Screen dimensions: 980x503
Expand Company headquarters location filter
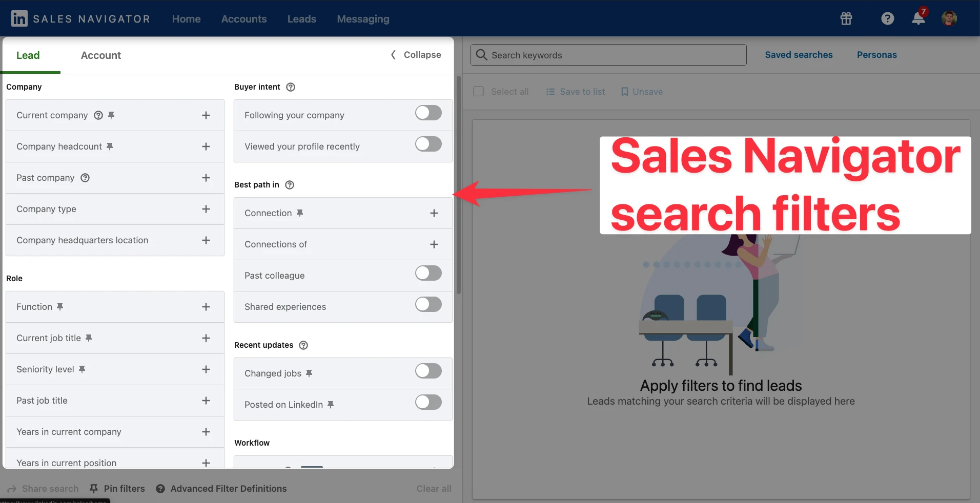click(x=206, y=240)
